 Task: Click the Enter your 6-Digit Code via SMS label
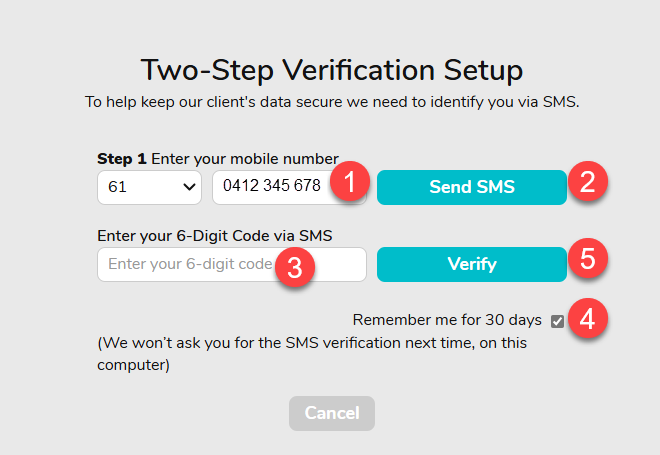coord(215,236)
